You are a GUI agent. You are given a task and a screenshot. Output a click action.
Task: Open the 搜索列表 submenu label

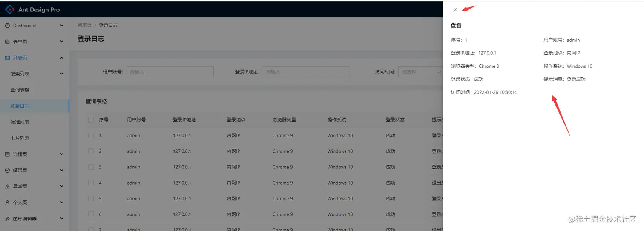pos(20,74)
